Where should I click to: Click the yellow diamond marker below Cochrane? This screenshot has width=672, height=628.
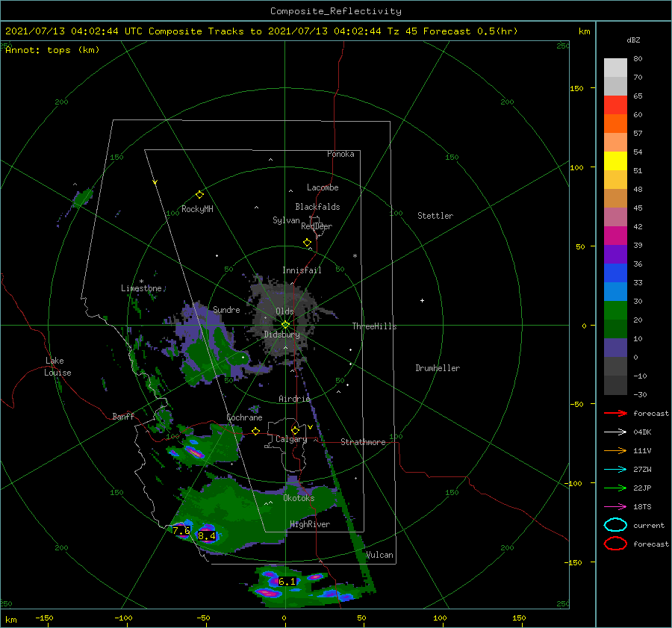coord(256,431)
